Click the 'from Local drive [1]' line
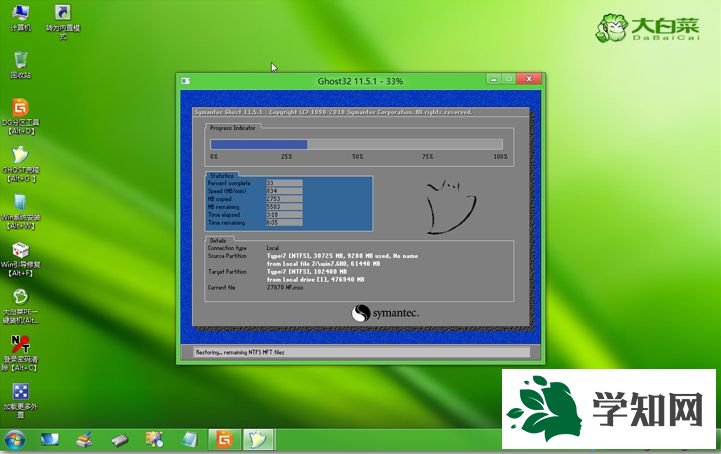The image size is (721, 454). pos(315,280)
